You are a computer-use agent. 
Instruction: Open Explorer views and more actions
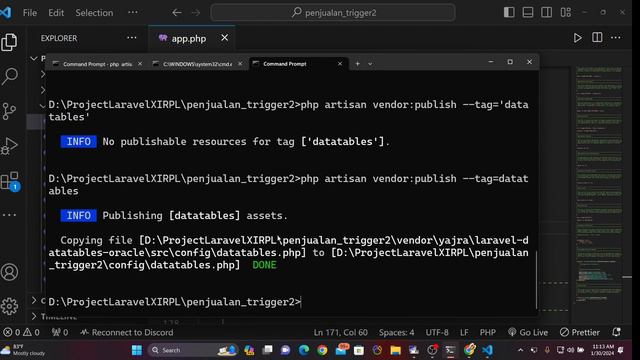[131, 38]
